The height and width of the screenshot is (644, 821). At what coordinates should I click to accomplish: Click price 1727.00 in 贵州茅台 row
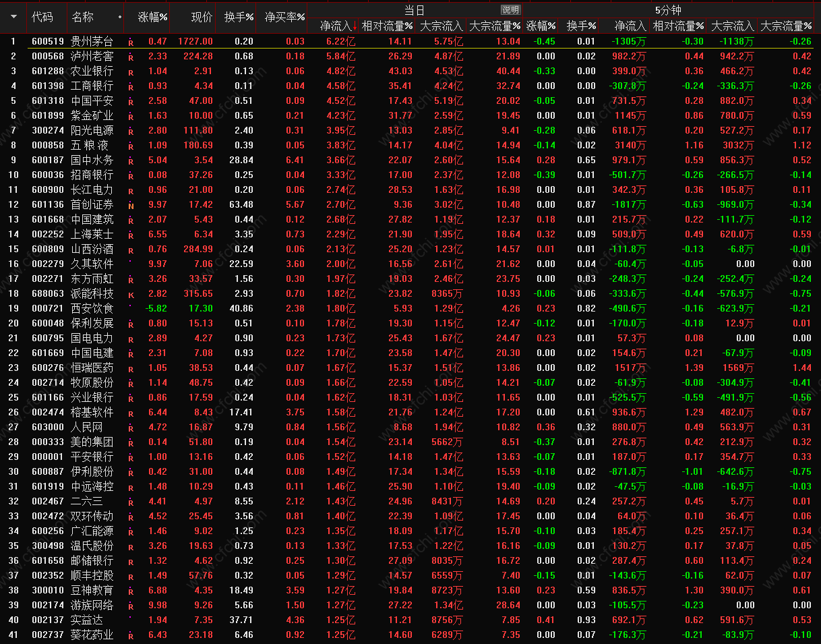click(x=195, y=41)
